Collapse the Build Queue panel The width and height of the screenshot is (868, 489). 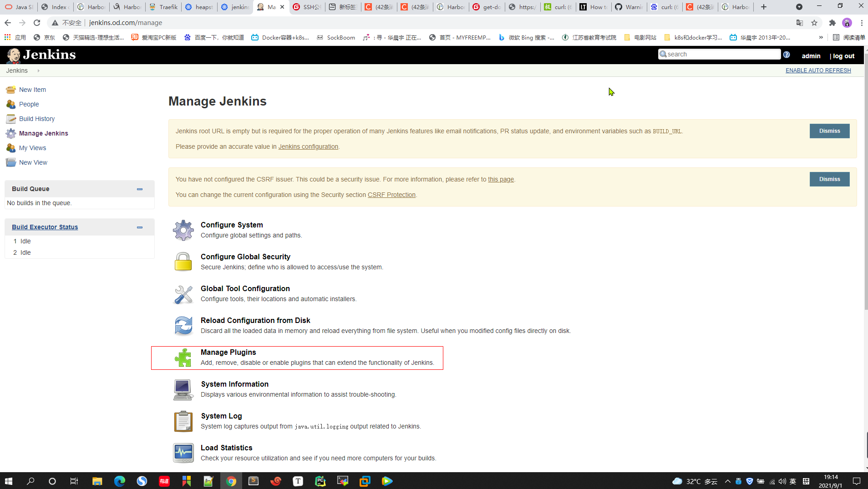(x=140, y=189)
